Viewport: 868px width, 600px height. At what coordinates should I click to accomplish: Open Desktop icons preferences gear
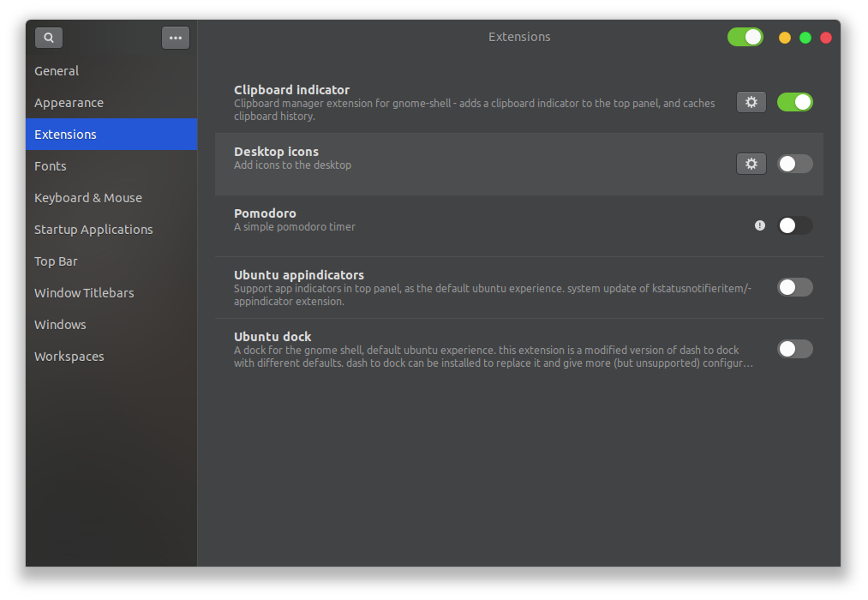751,163
